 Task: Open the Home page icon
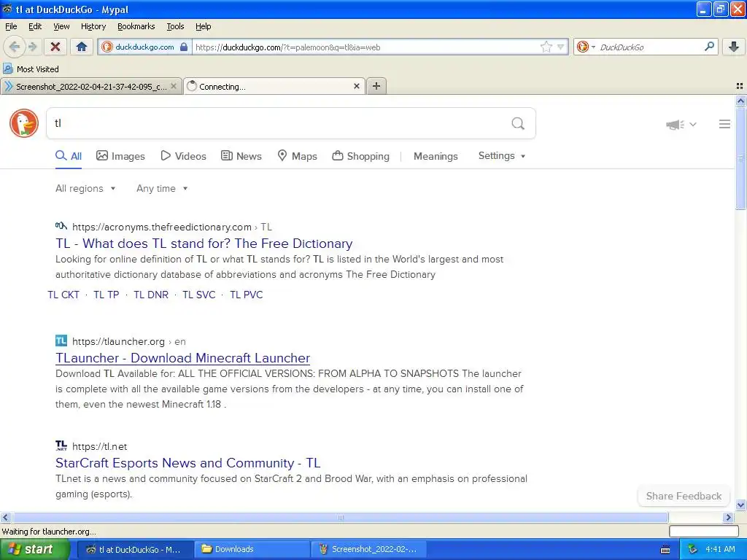click(82, 47)
